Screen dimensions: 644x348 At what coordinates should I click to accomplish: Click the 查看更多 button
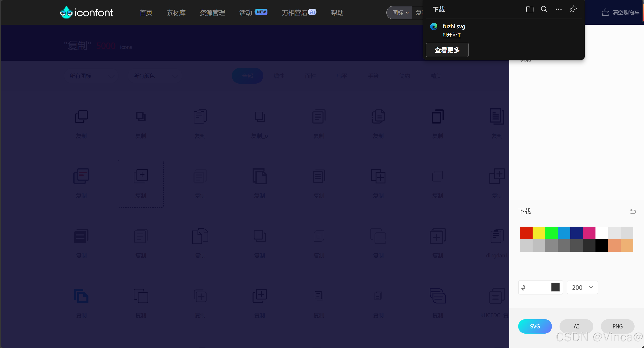[x=447, y=50]
